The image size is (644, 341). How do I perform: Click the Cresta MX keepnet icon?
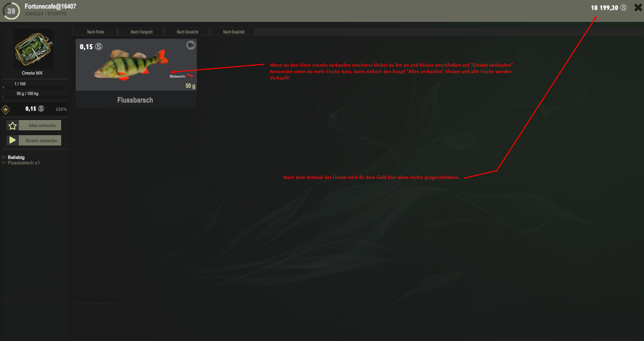click(x=33, y=49)
